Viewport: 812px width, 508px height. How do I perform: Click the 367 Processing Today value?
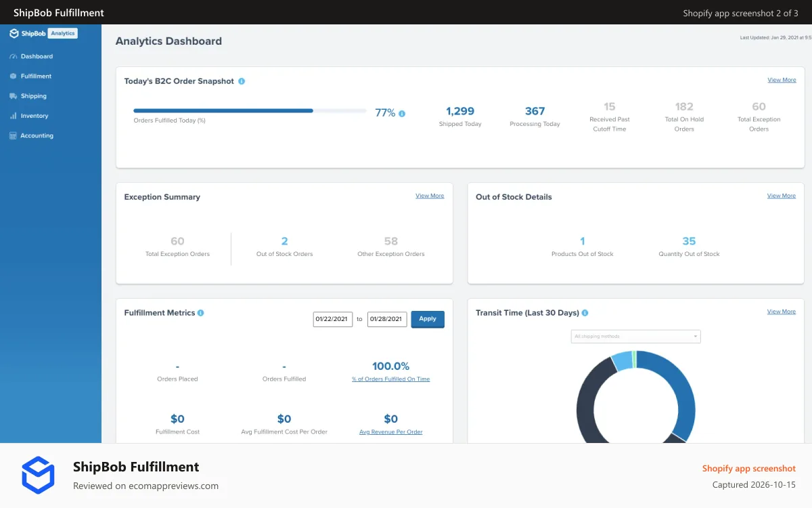535,111
